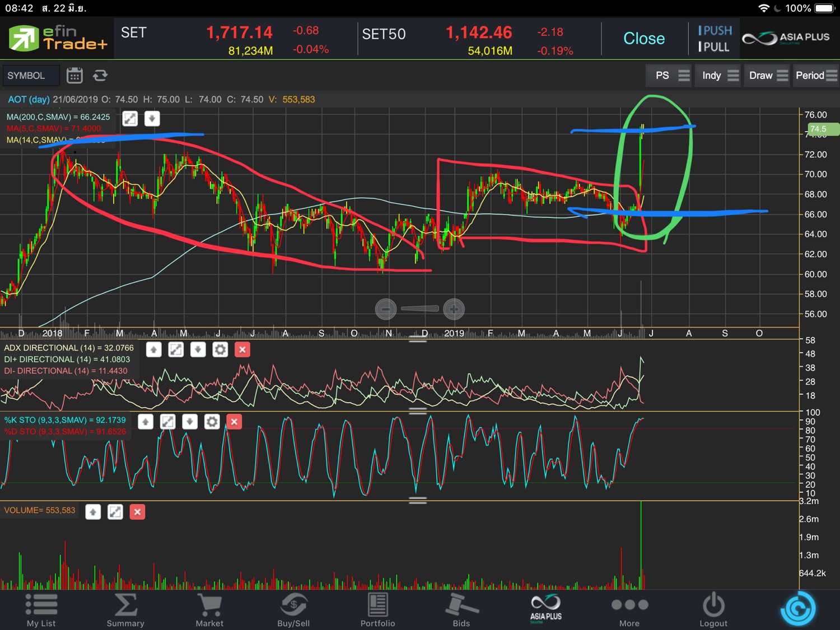Image resolution: width=840 pixels, height=630 pixels.
Task: Expand the Period selection dropdown
Action: 816,76
